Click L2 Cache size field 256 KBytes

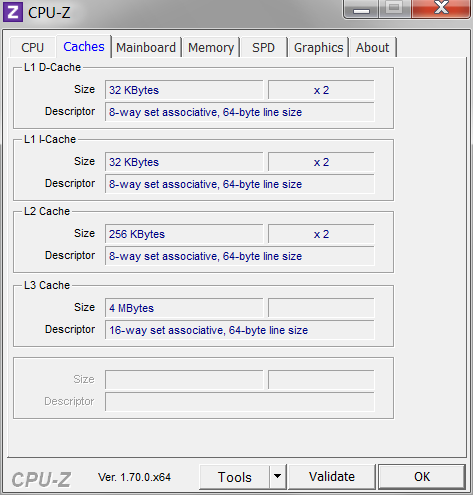point(184,234)
